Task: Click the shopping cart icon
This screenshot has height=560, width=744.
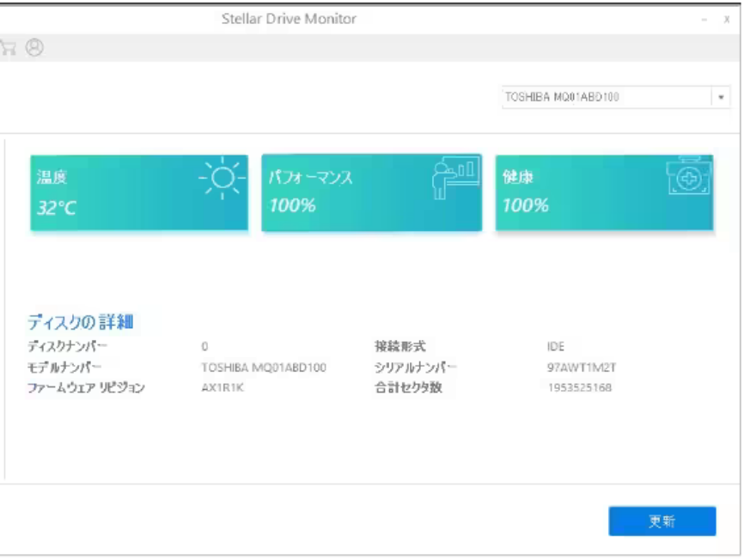Action: pos(9,48)
